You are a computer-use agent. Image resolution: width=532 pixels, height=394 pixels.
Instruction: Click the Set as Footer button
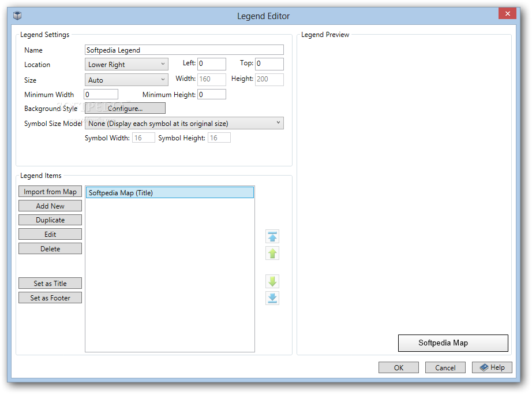pos(50,298)
